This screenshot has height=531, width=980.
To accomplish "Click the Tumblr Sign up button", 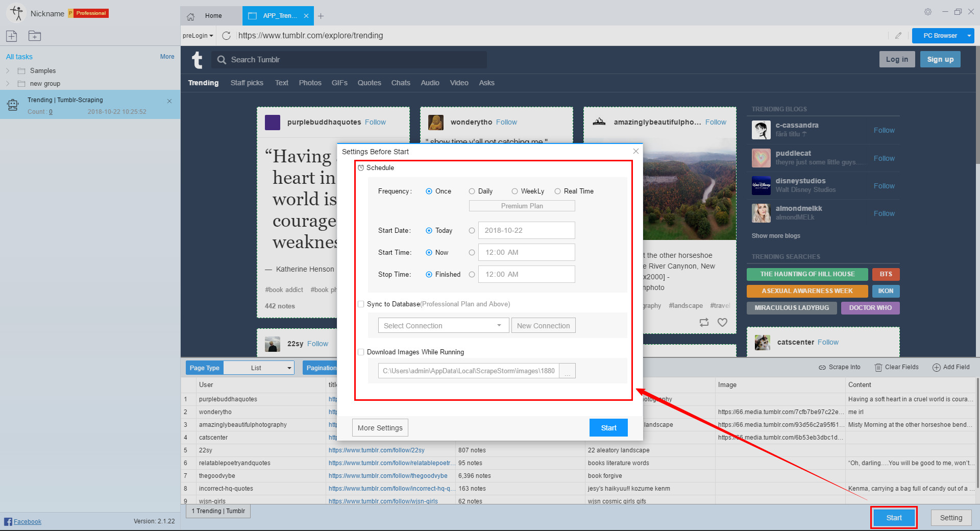I will 940,59.
